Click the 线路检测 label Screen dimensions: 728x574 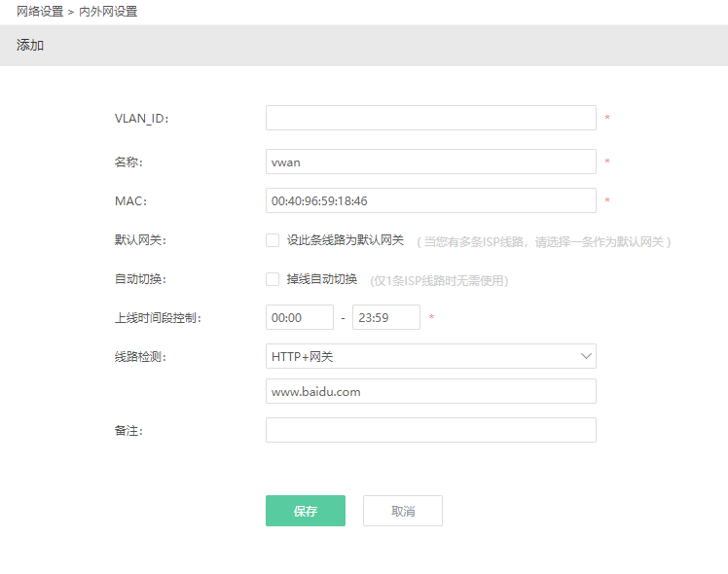pos(140,357)
